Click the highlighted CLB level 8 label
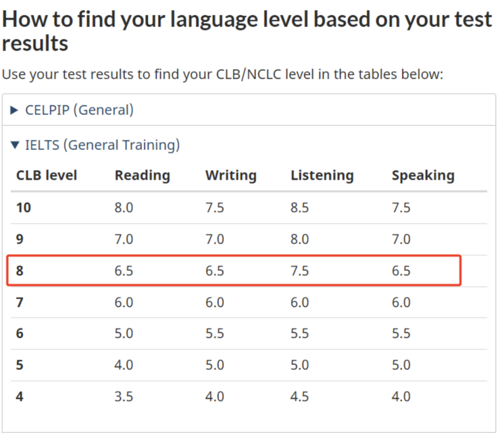 [20, 270]
